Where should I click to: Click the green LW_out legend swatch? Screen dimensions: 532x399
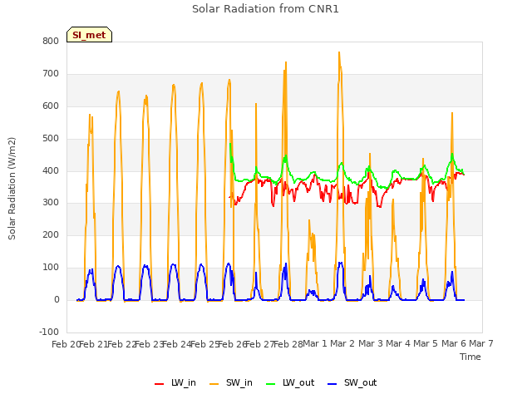pos(271,384)
